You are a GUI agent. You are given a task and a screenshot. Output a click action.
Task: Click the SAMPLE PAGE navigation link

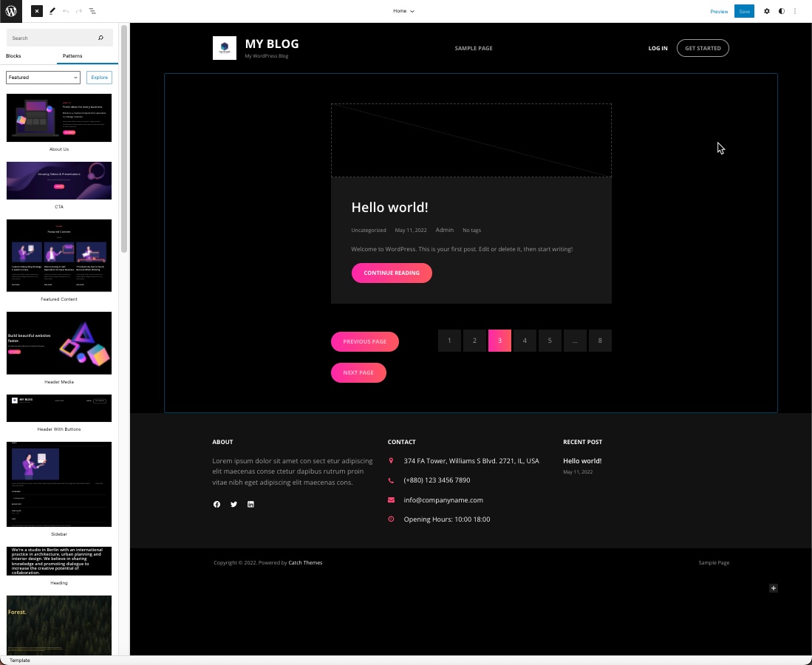click(474, 48)
